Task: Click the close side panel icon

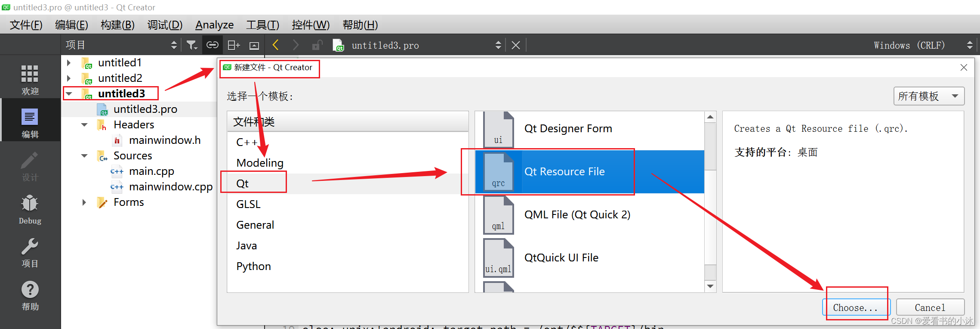Action: coord(255,45)
